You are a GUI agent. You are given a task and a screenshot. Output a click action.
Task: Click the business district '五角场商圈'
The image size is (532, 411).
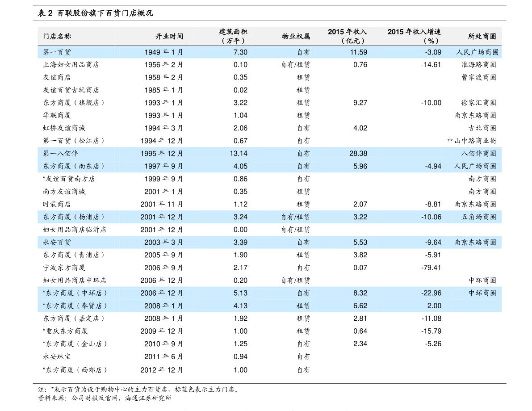click(x=478, y=217)
